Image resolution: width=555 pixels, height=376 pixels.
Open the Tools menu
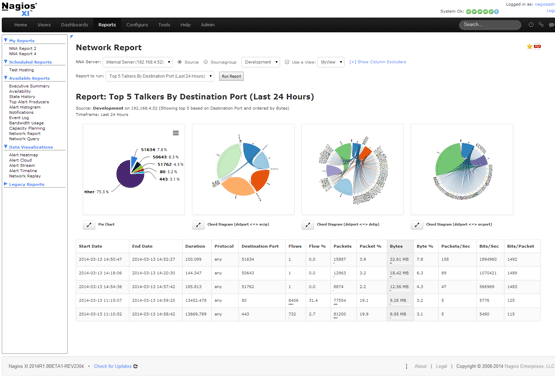[164, 25]
